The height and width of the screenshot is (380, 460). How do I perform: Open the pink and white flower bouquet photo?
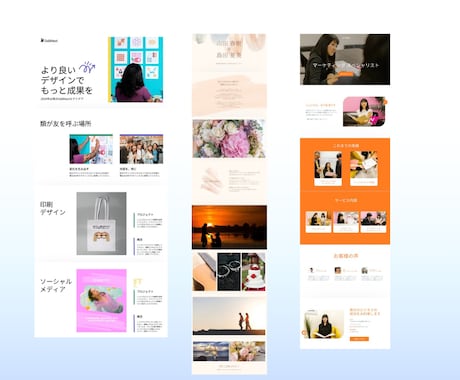(x=229, y=139)
